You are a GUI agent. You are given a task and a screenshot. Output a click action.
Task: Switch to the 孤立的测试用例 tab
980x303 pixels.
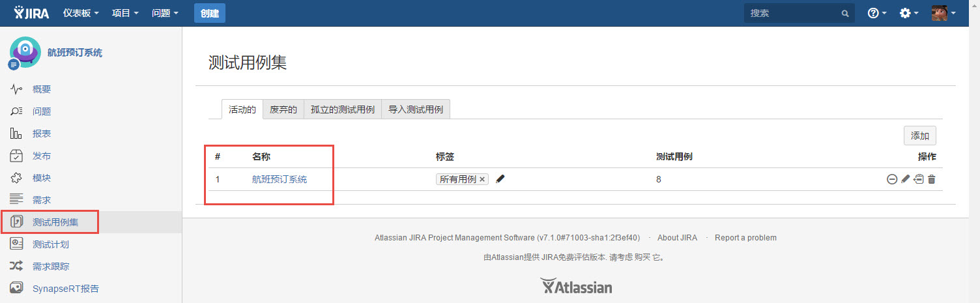point(343,109)
